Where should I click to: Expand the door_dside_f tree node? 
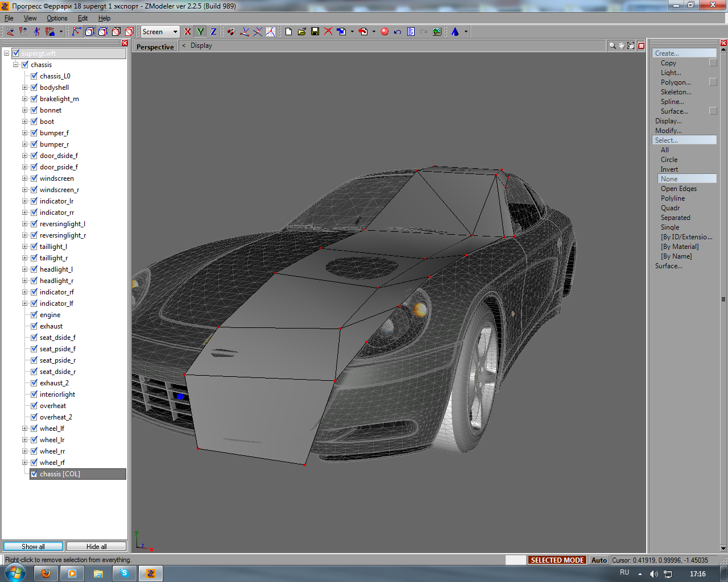pos(25,156)
